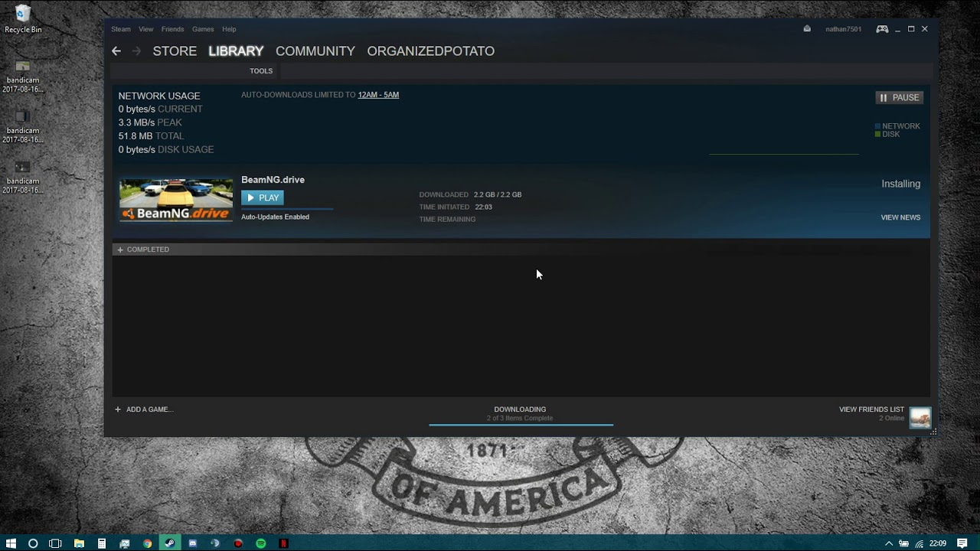Click the DOWNLOADED 2.2 GB / 2.2 GB value

pyautogui.click(x=498, y=194)
